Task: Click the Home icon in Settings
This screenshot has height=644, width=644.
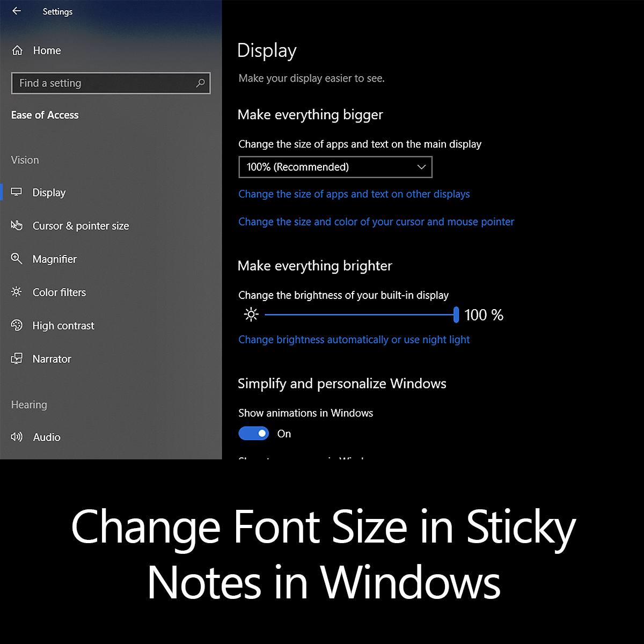Action: click(x=17, y=50)
